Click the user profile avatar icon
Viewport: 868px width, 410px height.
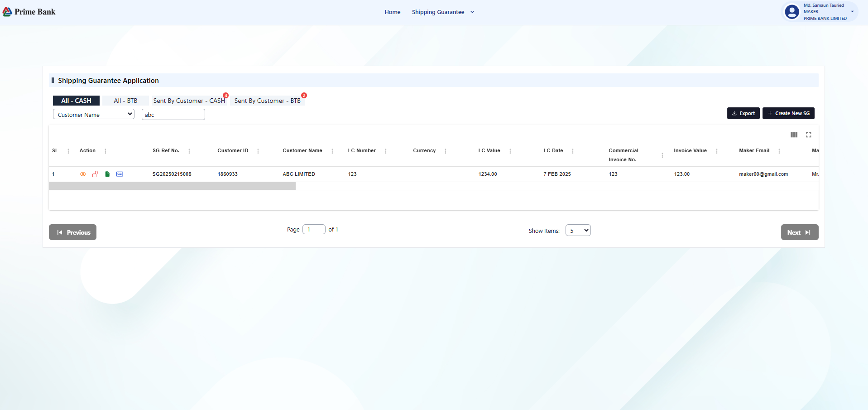tap(792, 12)
